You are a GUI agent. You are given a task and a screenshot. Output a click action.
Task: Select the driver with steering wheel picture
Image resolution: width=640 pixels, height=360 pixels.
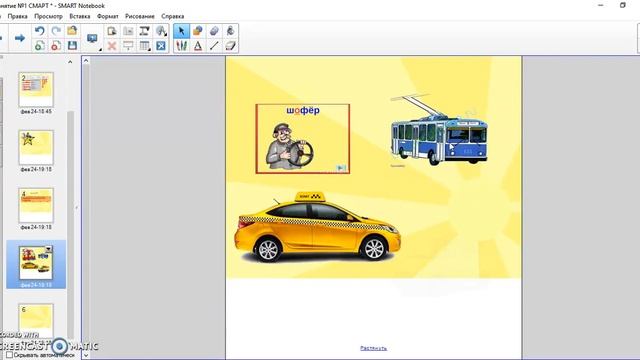(289, 146)
